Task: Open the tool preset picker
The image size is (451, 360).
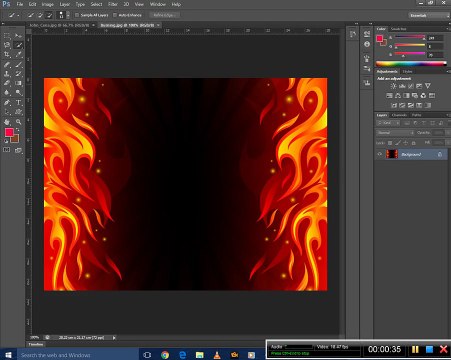Action: click(14, 15)
